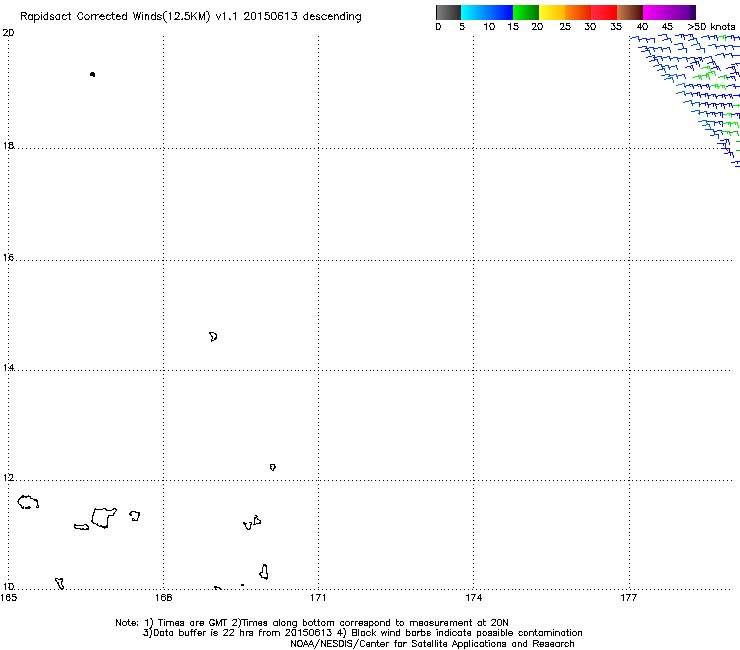This screenshot has height=650, width=740.
Task: Click latitude axis label 12
Action: [8, 478]
